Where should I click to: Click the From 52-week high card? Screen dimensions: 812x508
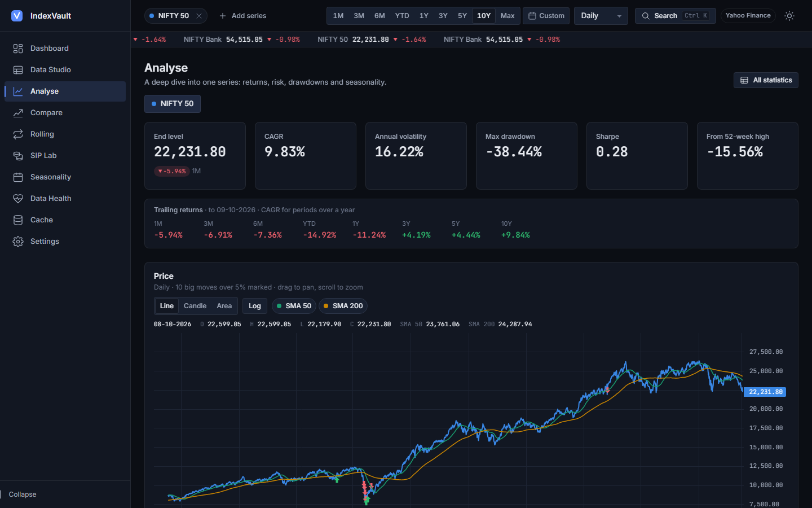748,156
